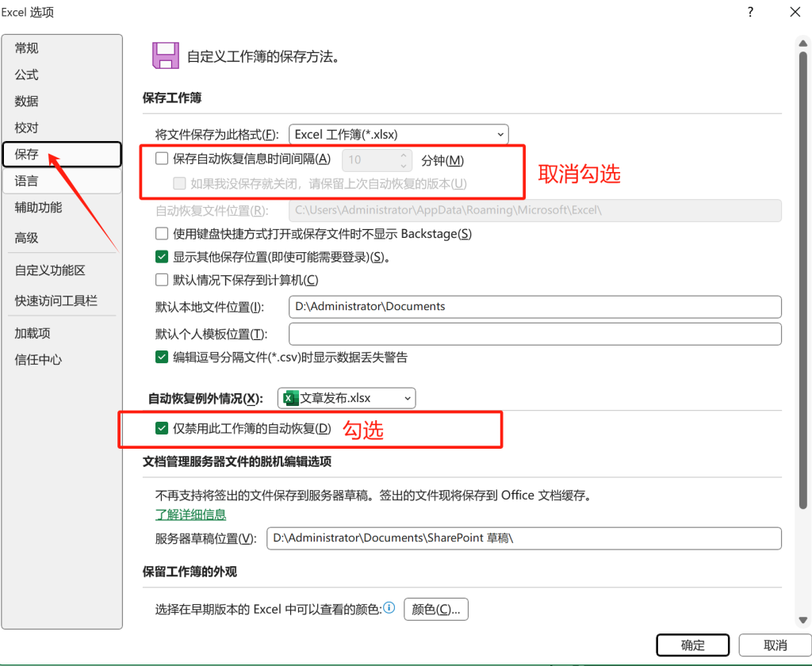
Task: Open 辅助功能 options category
Action: pos(62,208)
